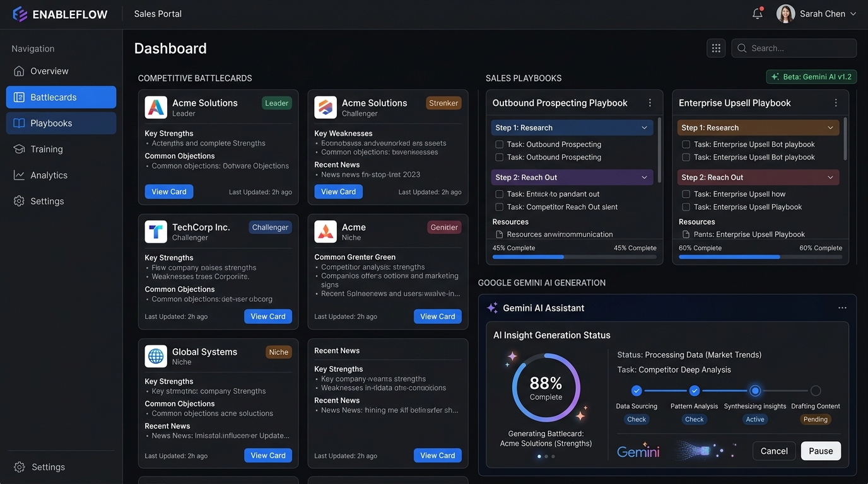Pause the AI insight generation

[821, 451]
